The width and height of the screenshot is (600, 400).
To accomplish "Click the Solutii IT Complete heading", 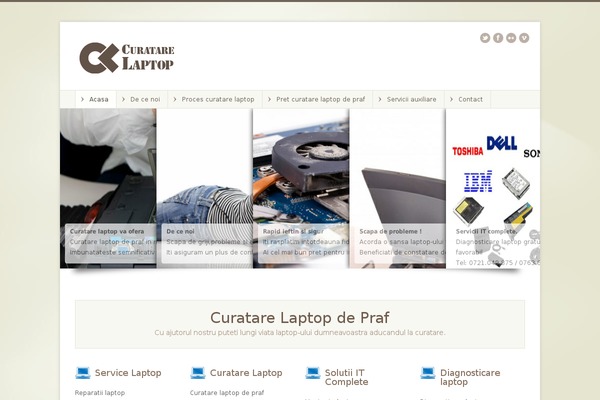I will [x=346, y=377].
